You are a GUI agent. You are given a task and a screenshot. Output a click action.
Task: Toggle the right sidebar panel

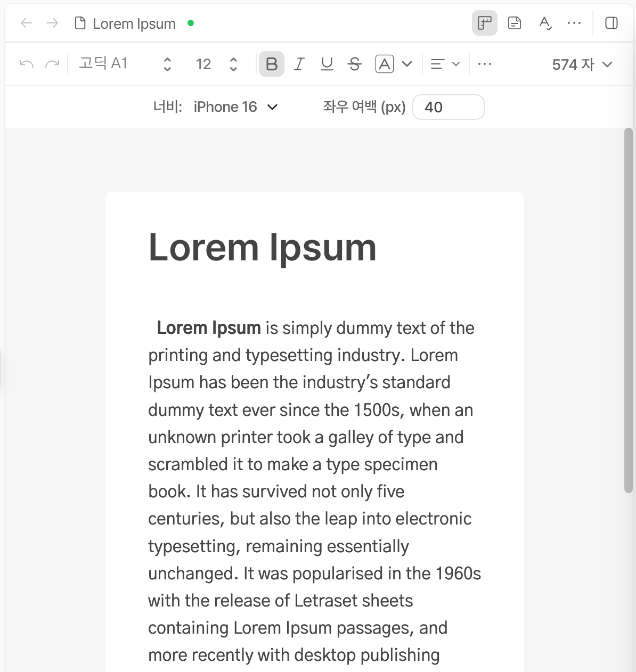(611, 23)
